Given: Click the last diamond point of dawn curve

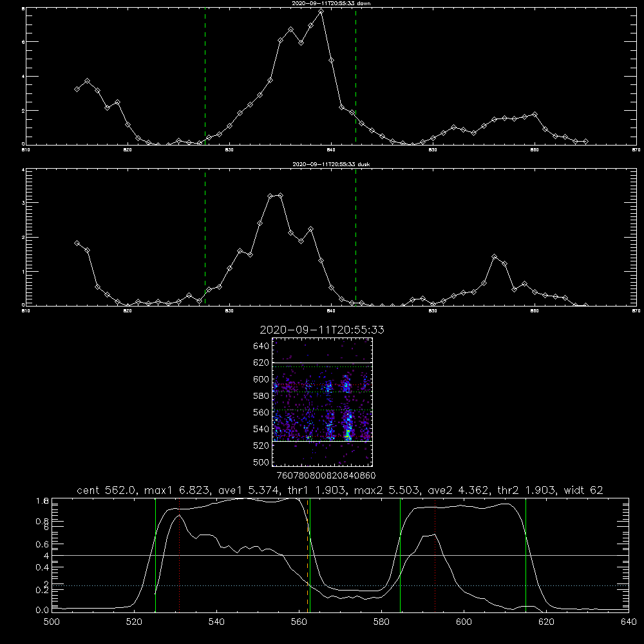Looking at the screenshot, I should coord(585,141).
